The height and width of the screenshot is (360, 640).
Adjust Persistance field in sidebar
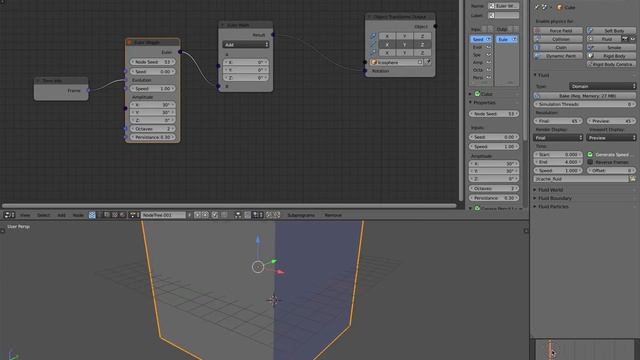click(494, 198)
